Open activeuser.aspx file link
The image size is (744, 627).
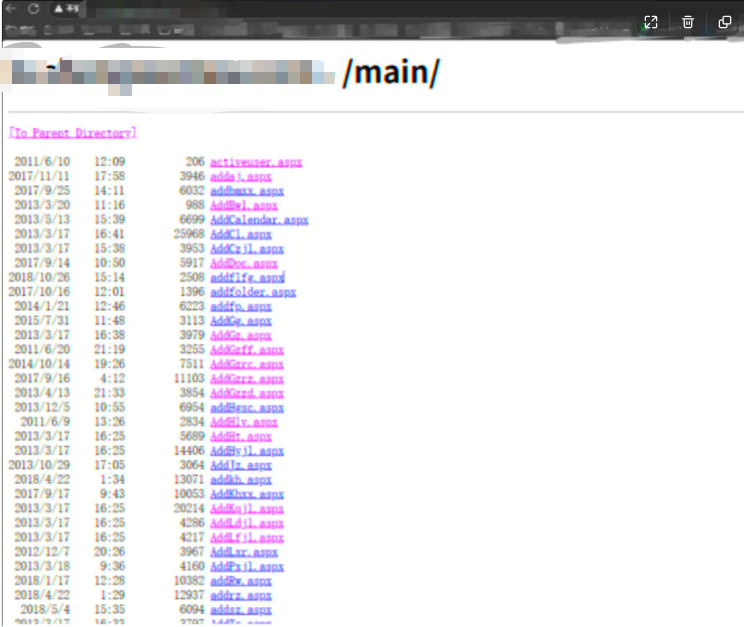coord(256,162)
